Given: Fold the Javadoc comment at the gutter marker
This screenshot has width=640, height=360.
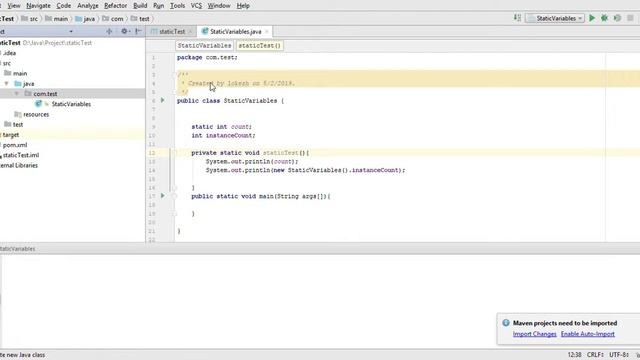Looking at the screenshot, I should pyautogui.click(x=175, y=74).
